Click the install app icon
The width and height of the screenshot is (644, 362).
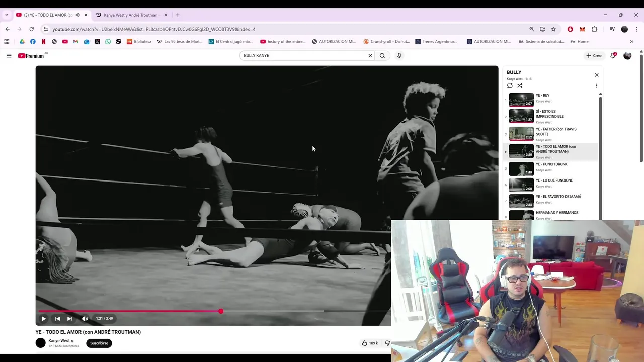(542, 29)
